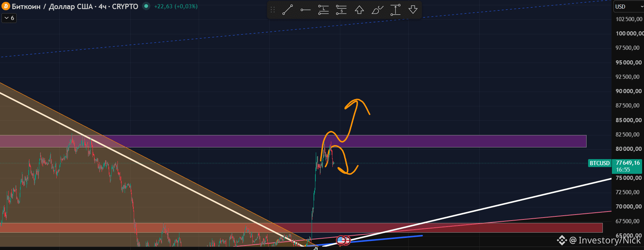Select the blue dashed trend line

pos(306,29)
